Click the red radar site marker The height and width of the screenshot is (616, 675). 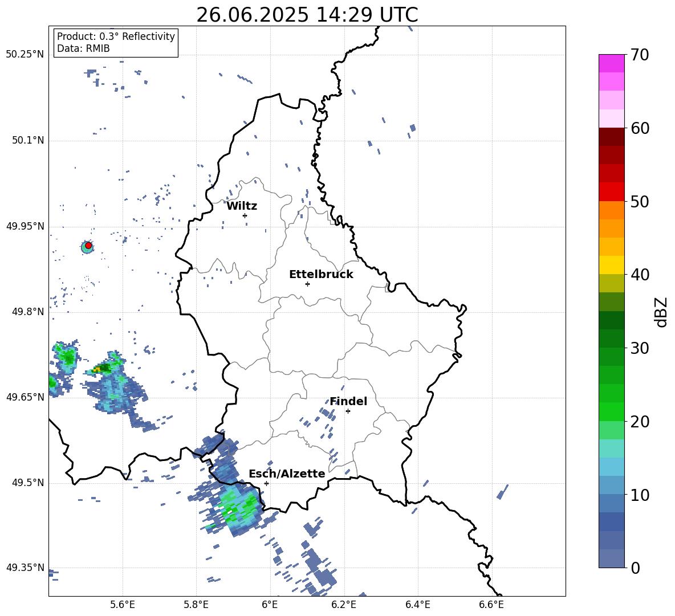click(x=88, y=246)
